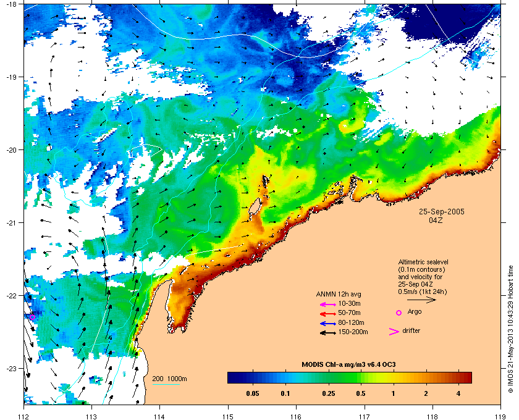The height and width of the screenshot is (420, 519).
Task: Click the longitude axis label 112
Action: [x=23, y=416]
